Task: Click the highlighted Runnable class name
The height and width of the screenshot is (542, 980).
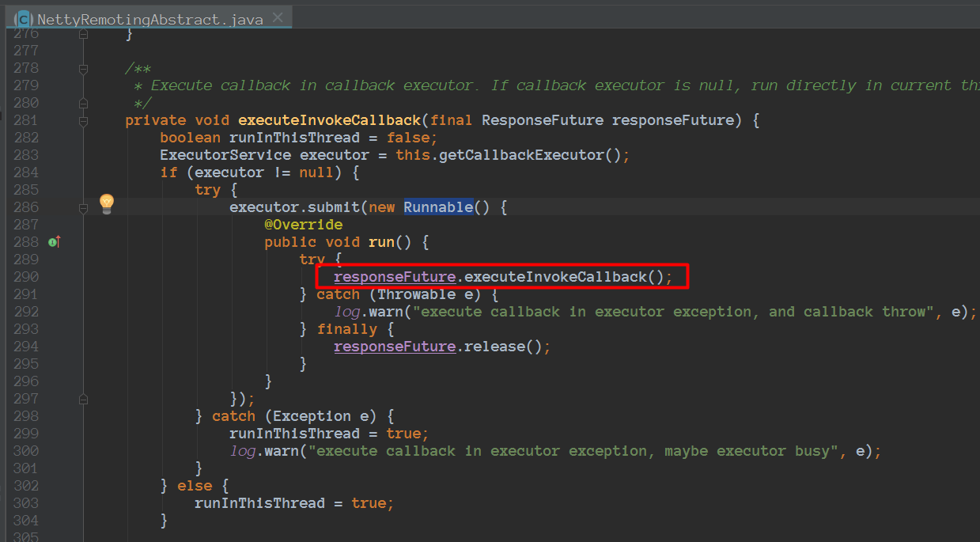Action: tap(438, 207)
